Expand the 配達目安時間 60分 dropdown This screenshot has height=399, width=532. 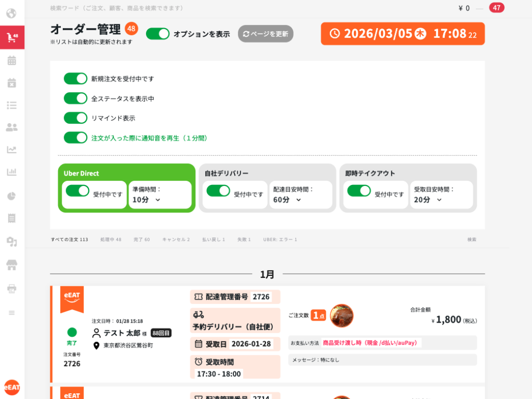[x=288, y=199]
